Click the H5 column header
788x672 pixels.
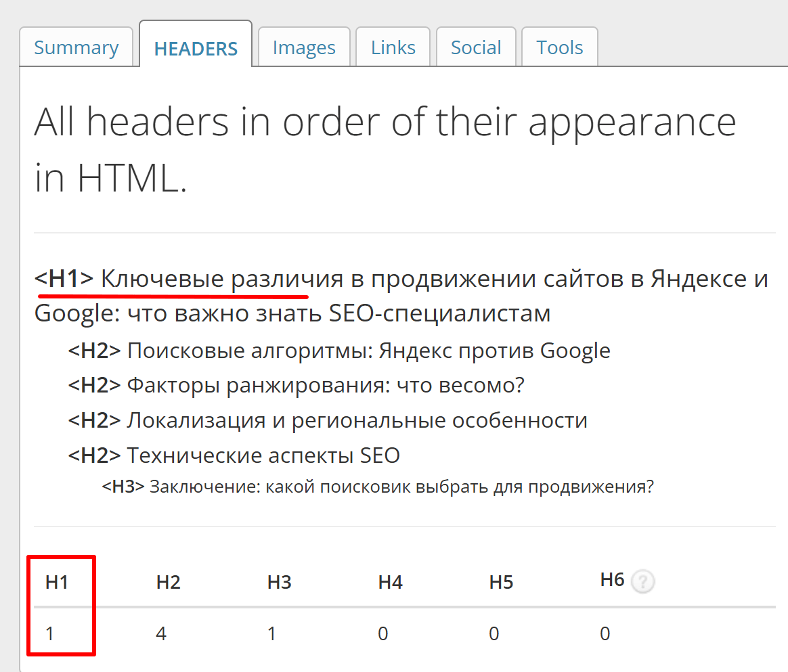[x=502, y=582]
